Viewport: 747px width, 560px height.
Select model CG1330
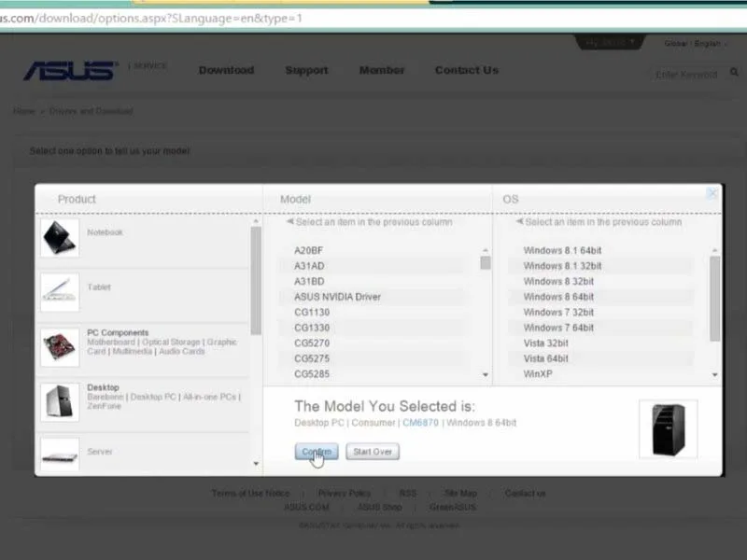point(312,328)
